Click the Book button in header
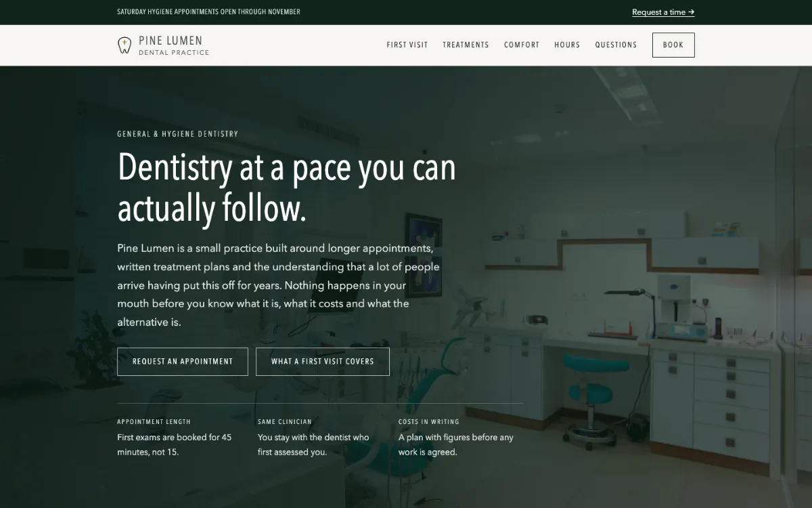 click(673, 45)
